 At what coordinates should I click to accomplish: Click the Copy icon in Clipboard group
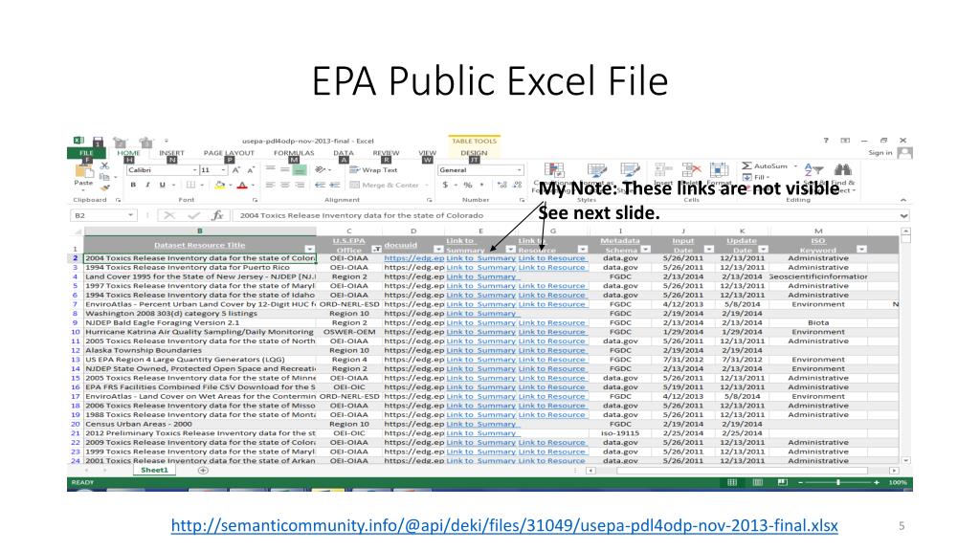[104, 177]
